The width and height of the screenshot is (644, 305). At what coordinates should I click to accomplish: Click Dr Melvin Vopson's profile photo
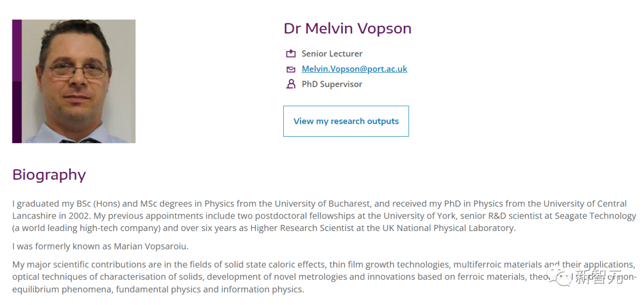click(79, 81)
